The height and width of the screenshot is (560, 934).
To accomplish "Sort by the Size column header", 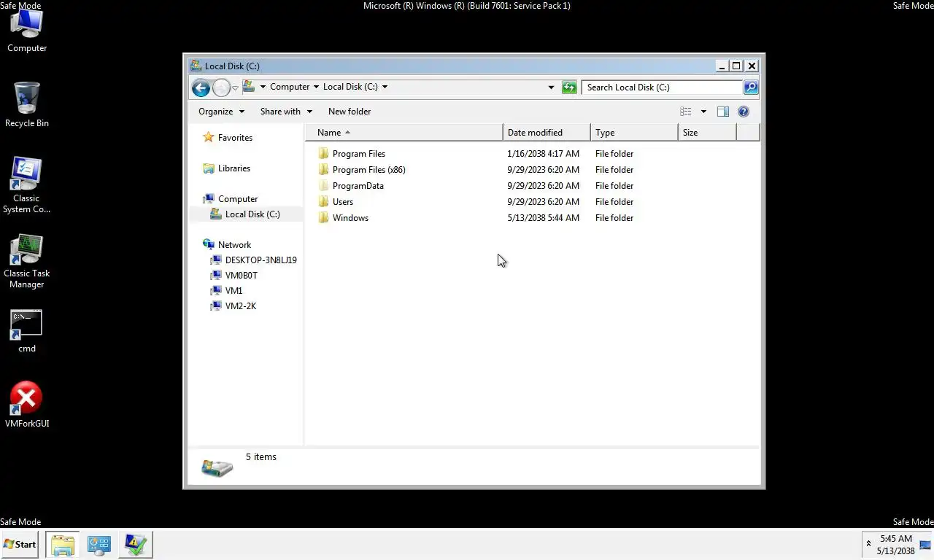I will 707,133.
